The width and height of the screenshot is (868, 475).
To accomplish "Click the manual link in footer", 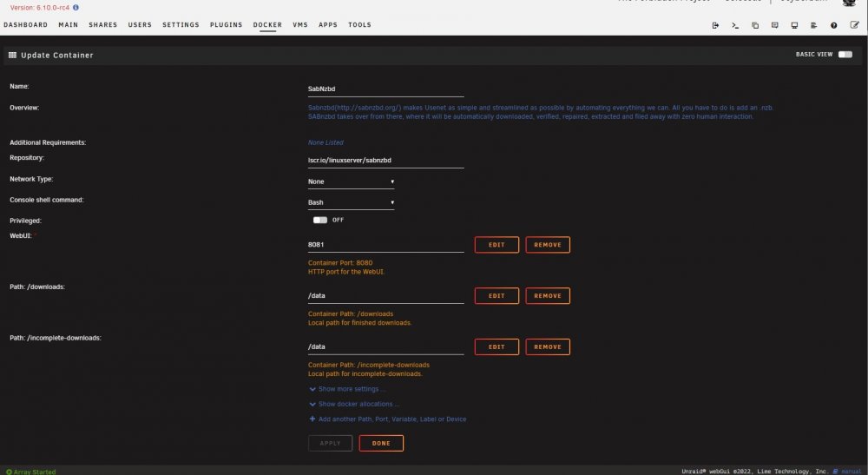I will (x=852, y=472).
